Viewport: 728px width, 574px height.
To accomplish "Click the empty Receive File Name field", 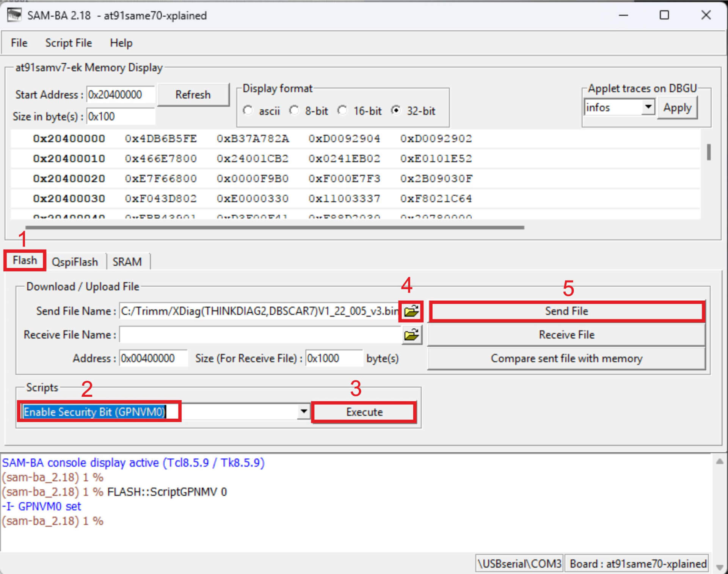I will [260, 335].
